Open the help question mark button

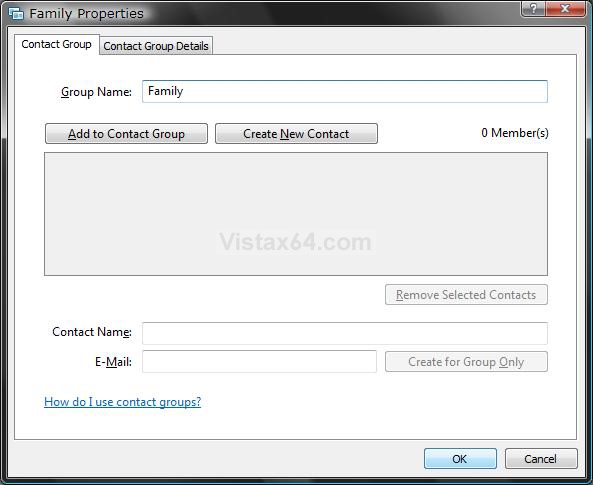coord(533,8)
